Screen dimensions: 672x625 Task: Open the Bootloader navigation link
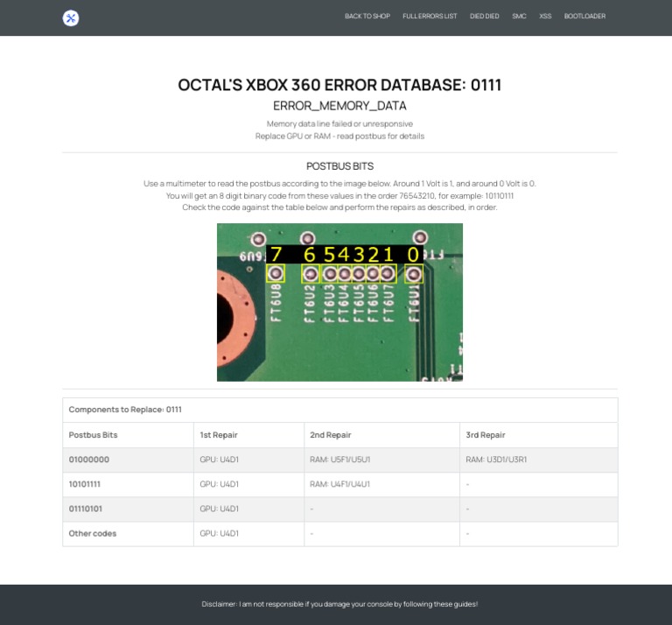[x=584, y=17]
